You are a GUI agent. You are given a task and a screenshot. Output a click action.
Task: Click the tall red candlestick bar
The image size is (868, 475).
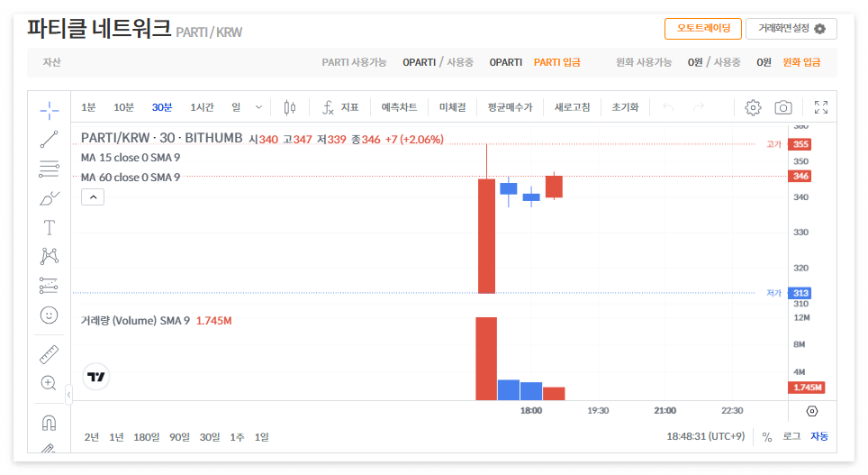[x=486, y=235]
